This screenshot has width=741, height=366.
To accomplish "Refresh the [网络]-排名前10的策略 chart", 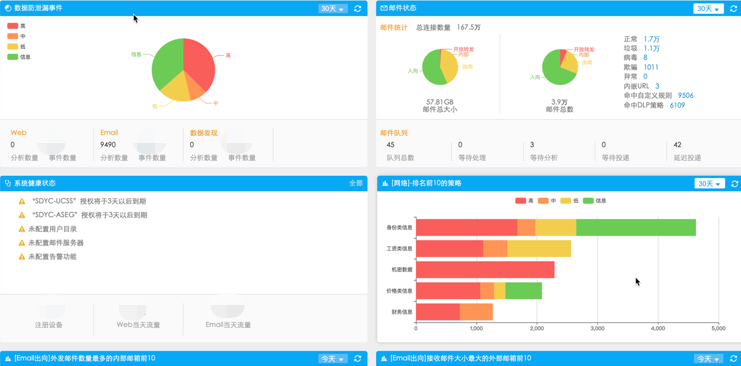I will tap(734, 183).
